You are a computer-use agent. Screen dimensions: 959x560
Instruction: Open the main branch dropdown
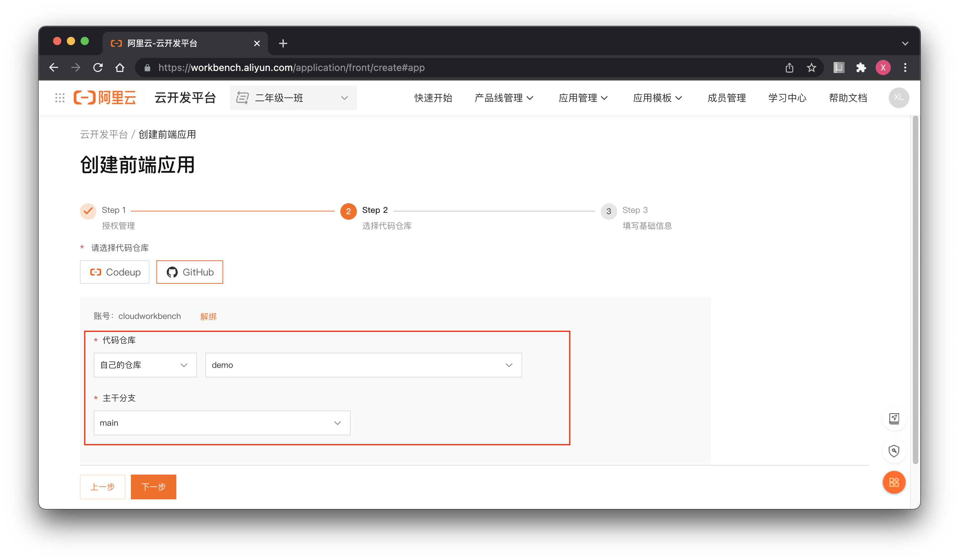[222, 423]
